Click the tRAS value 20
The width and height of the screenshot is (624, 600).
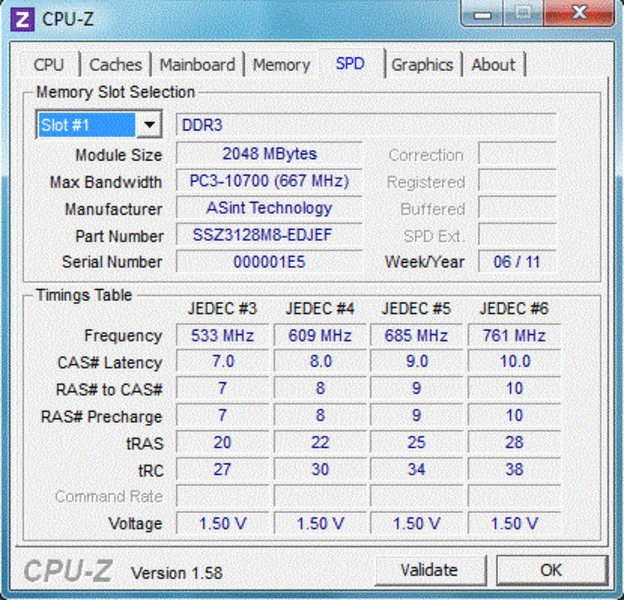tap(222, 442)
